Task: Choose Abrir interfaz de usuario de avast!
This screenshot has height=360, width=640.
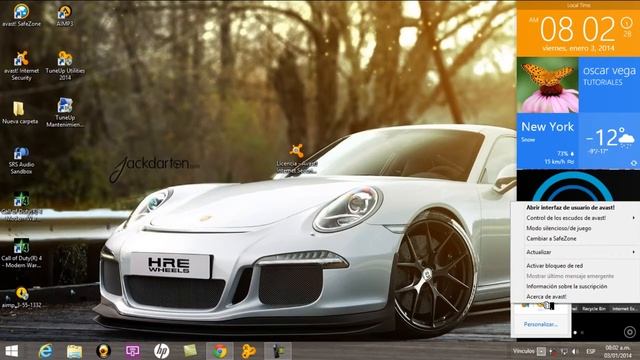Action: (x=576, y=207)
